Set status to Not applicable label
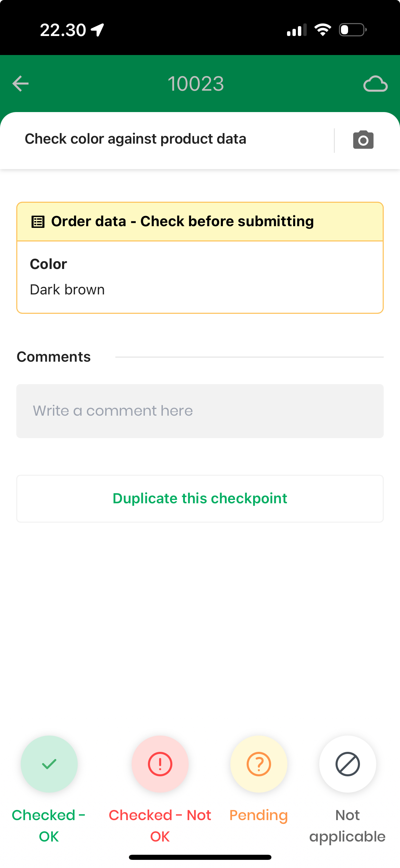This screenshot has width=400, height=868. coord(347,826)
